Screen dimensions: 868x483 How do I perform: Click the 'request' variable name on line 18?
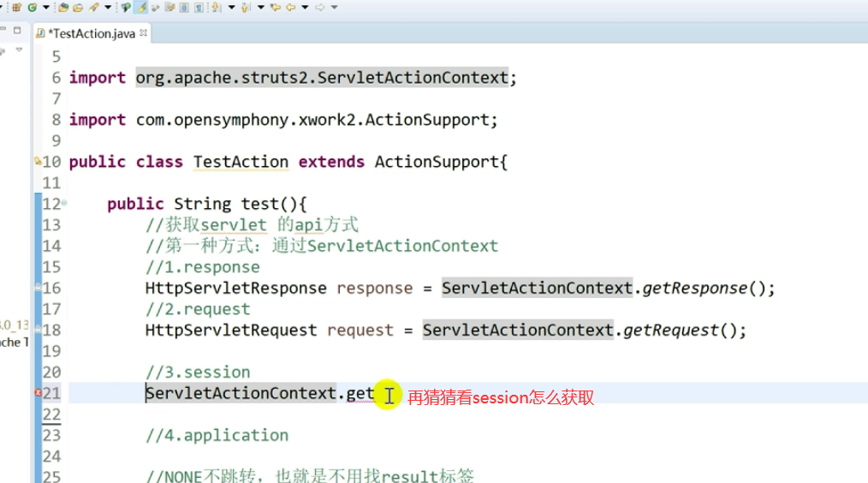pos(360,330)
